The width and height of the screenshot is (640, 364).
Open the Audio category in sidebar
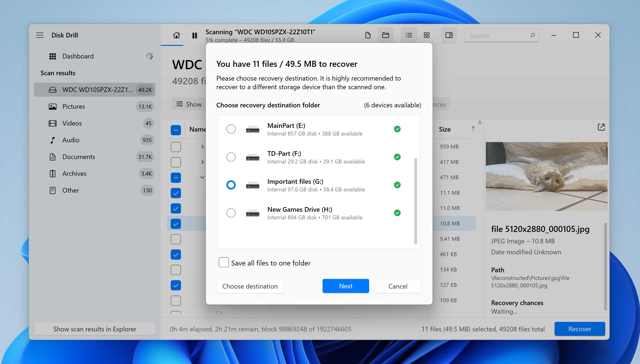coord(71,140)
